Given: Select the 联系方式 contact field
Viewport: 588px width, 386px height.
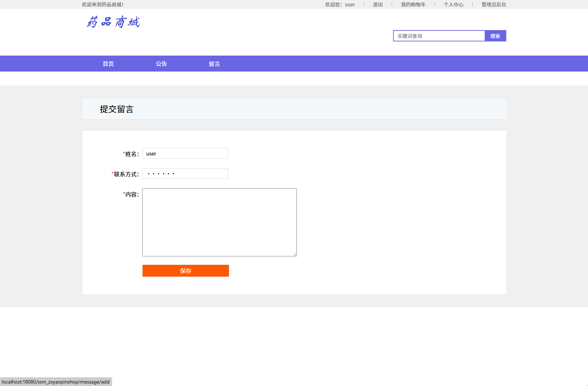Looking at the screenshot, I should (x=185, y=174).
